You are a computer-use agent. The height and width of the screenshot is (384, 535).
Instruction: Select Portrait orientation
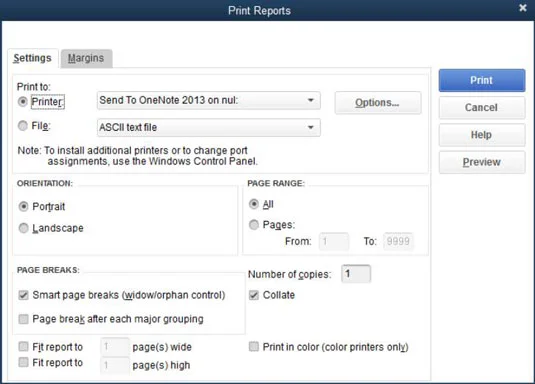24,207
